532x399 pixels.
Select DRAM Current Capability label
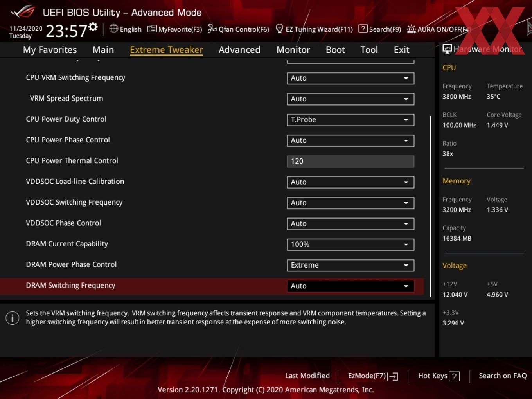(67, 244)
